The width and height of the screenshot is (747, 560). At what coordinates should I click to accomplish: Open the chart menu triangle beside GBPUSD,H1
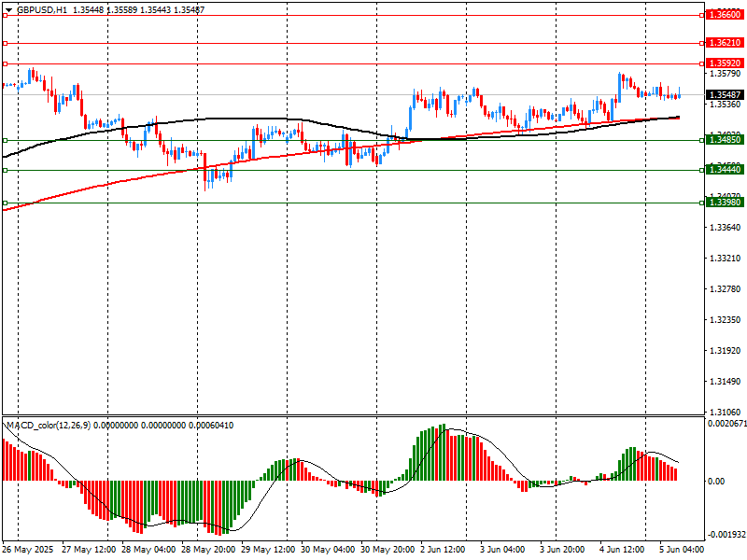click(7, 9)
